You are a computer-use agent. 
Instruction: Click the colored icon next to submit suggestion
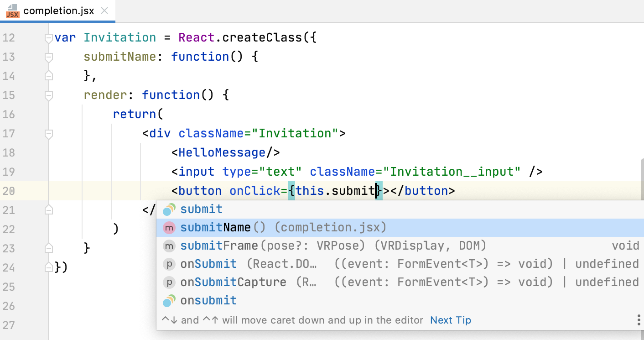coord(169,209)
